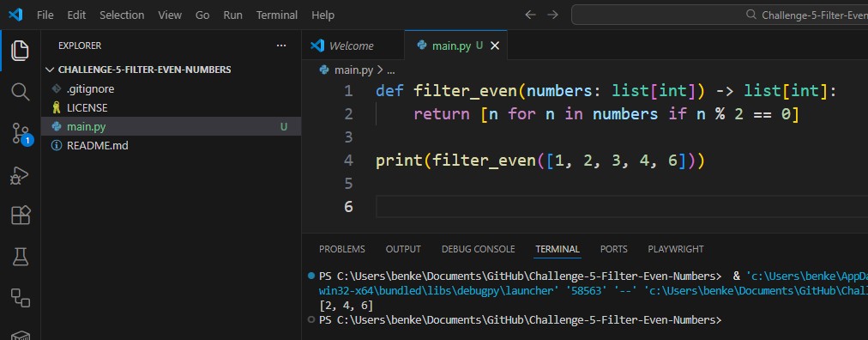Switch to the DEBUG CONSOLE tab

[479, 249]
